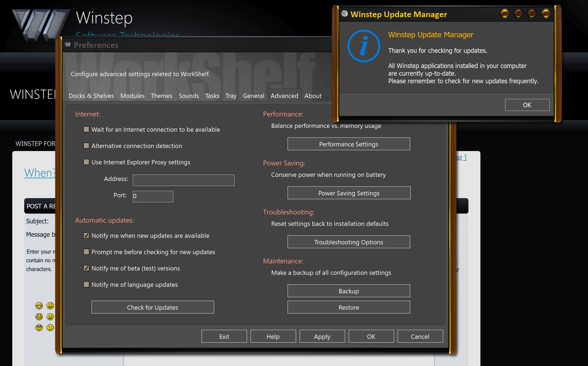Viewport: 588px width, 366px height.
Task: Click the blue information icon in the dialog
Action: (x=364, y=46)
